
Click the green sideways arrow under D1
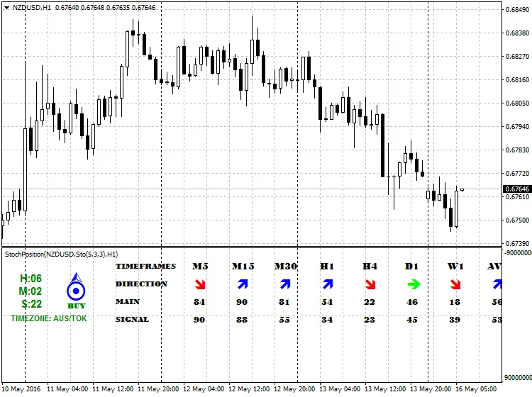[413, 284]
